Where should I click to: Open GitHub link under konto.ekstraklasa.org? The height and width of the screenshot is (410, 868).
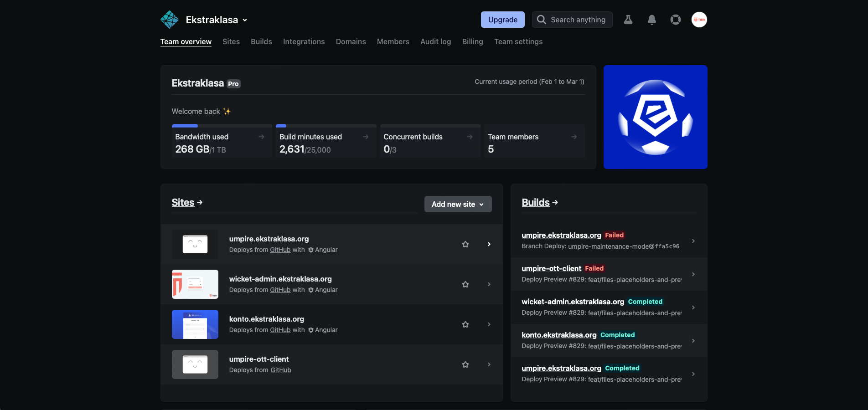click(x=280, y=330)
